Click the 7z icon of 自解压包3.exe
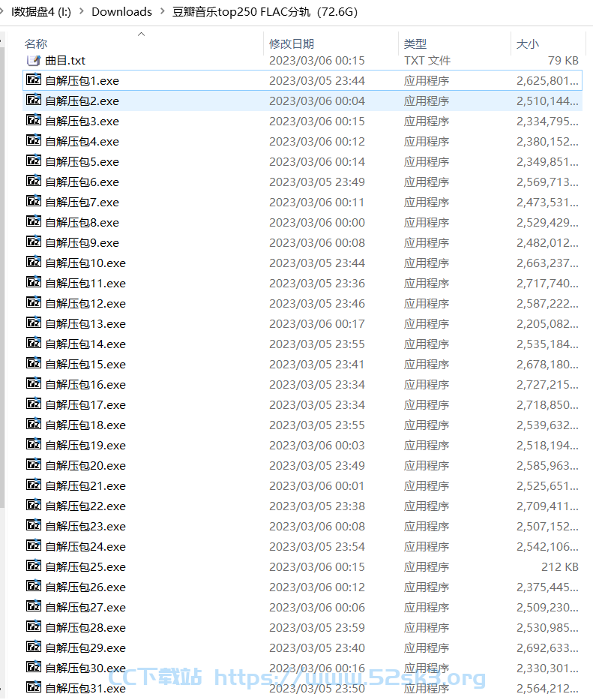Screen dimensions: 593x700 tap(34, 121)
